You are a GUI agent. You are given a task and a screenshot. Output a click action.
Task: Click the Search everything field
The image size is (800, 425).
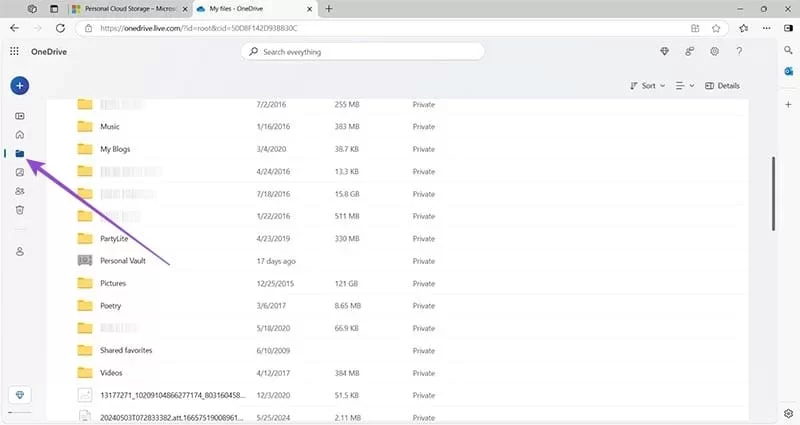[x=363, y=51]
